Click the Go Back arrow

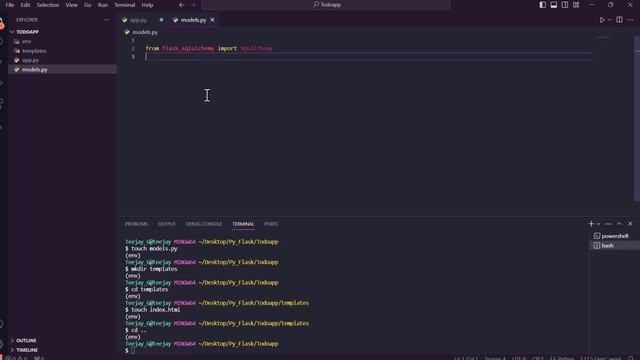(182, 5)
